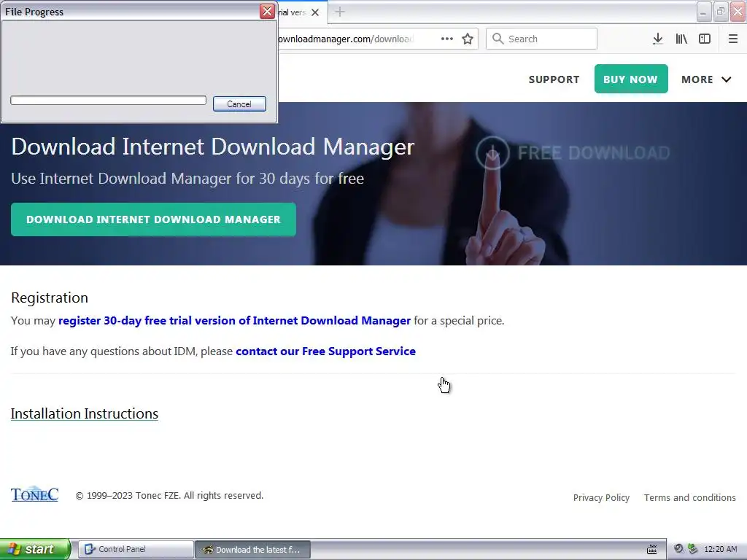Click the Download Internet Download Manager heading
This screenshot has height=560, width=747.
point(212,147)
